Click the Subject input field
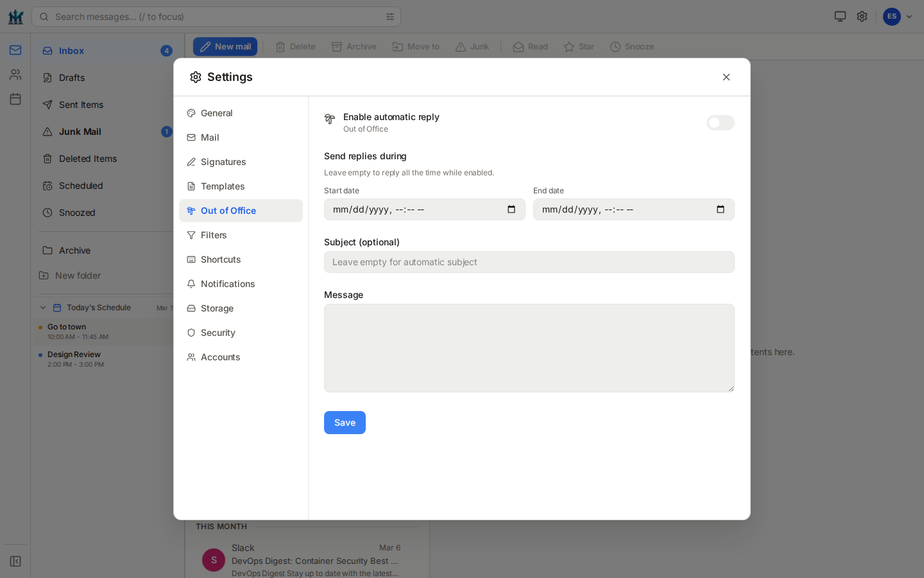Image resolution: width=924 pixels, height=578 pixels. pos(529,262)
